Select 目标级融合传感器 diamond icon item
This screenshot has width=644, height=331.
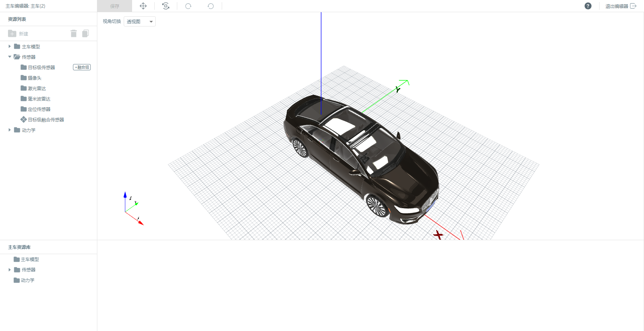pos(42,119)
